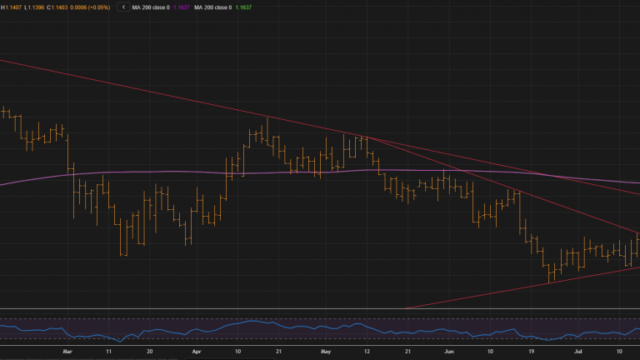The image size is (640, 360).
Task: Click the low price value L1.1396
Action: 34,7
